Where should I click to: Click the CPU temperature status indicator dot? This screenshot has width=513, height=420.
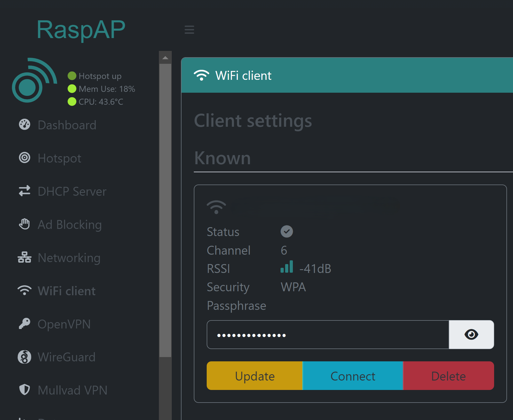(72, 102)
